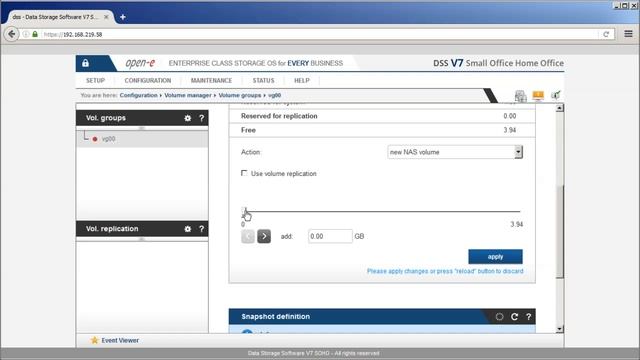This screenshot has width=640, height=360.
Task: Follow vg00 breadcrumb link
Action: point(274,95)
